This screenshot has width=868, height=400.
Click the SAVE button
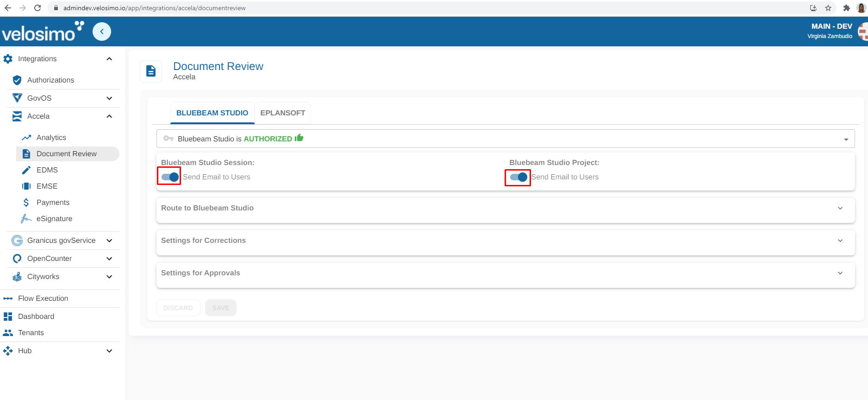tap(221, 308)
